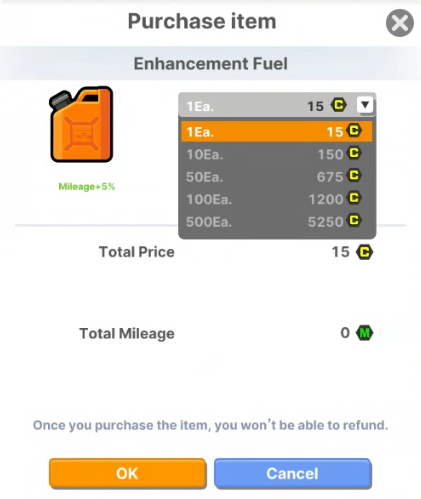Click the coin icon in the dropdown header
Screen dimensions: 421x499
pos(339,105)
